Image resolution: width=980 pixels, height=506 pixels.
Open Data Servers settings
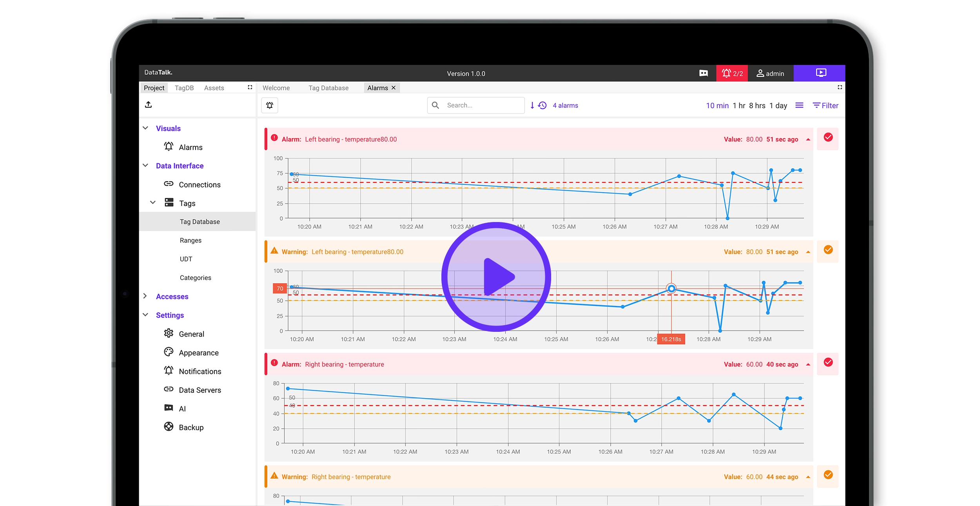tap(192, 390)
